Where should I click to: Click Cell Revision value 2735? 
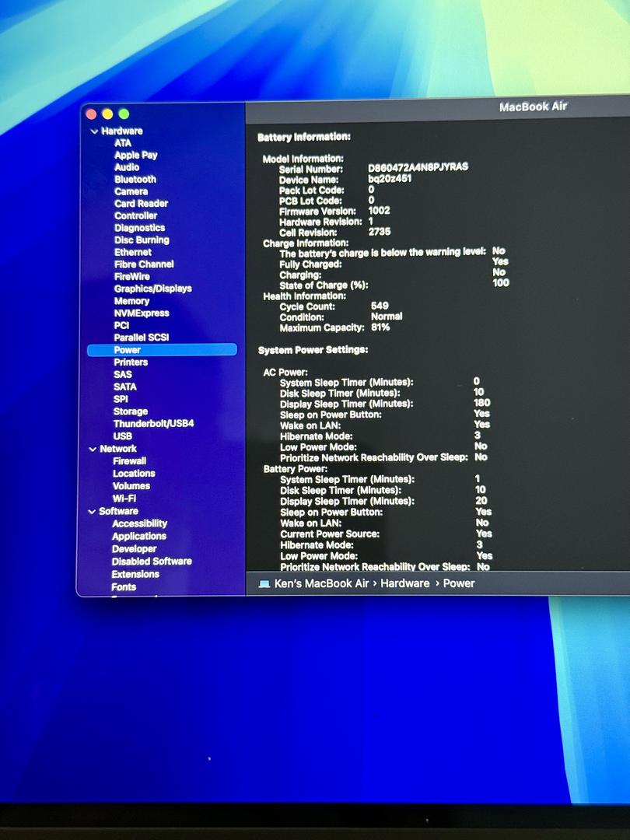(380, 232)
